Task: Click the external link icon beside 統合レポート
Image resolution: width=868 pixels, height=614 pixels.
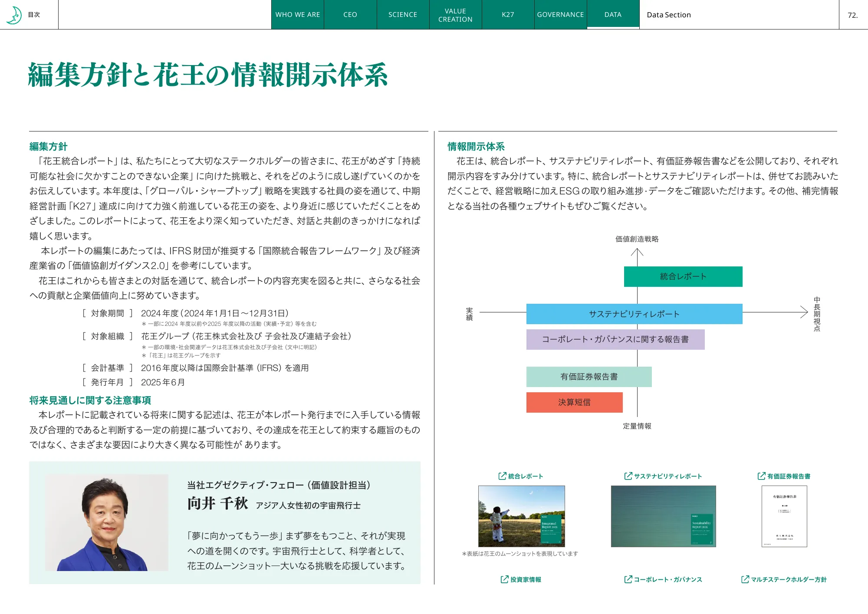Action: click(502, 476)
